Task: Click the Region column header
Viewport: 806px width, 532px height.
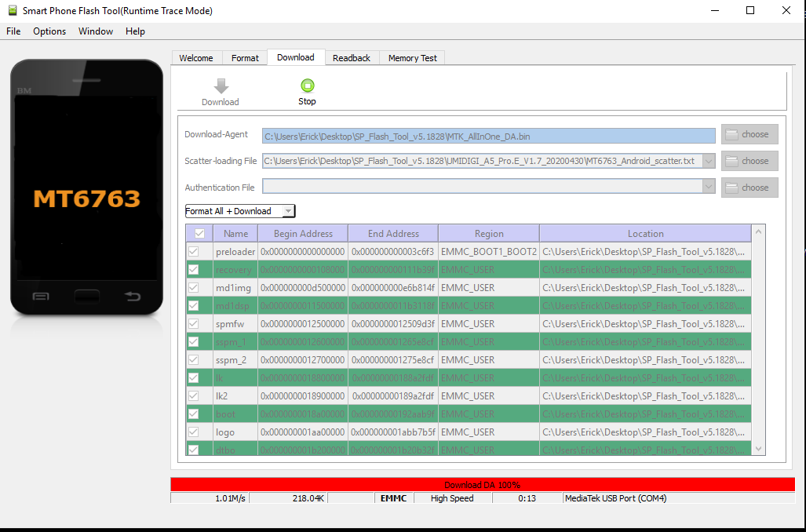Action: point(489,233)
